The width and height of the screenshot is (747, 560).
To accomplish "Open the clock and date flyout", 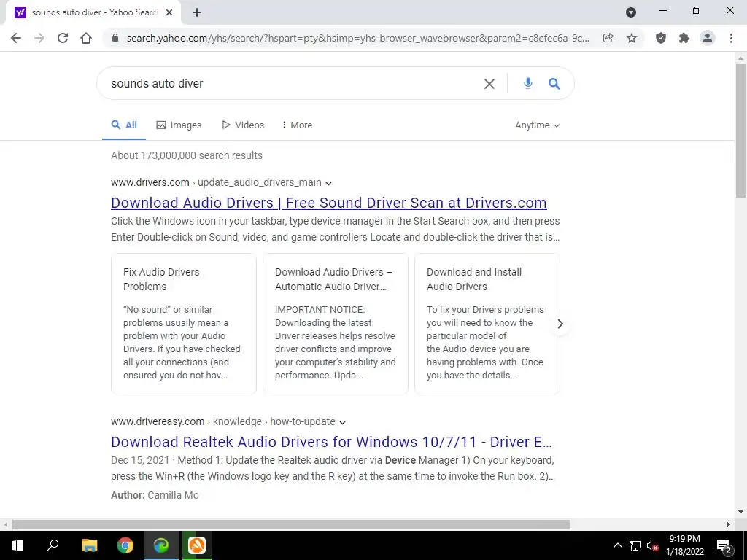I will (684, 545).
